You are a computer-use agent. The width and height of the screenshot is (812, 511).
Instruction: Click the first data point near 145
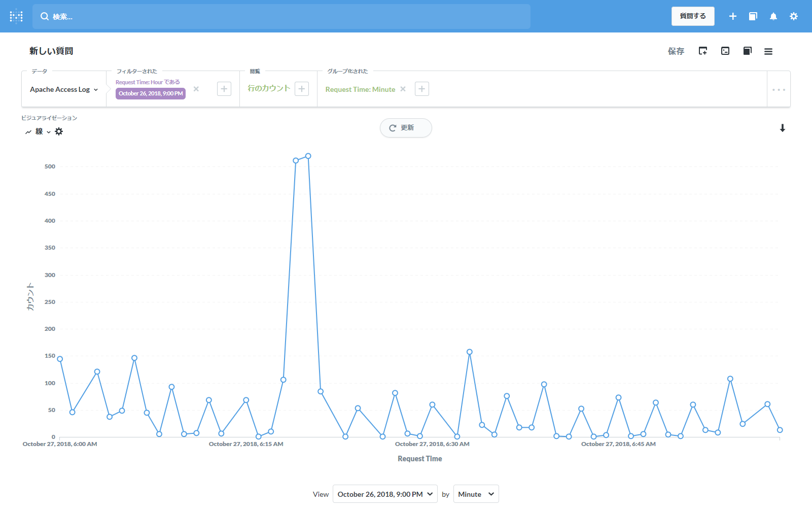tap(60, 359)
